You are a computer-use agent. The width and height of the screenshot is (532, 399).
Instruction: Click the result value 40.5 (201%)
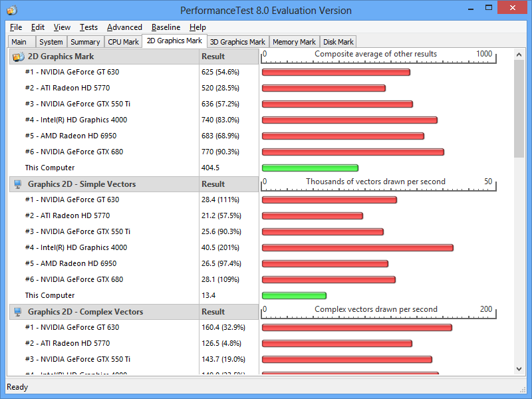[x=221, y=247]
